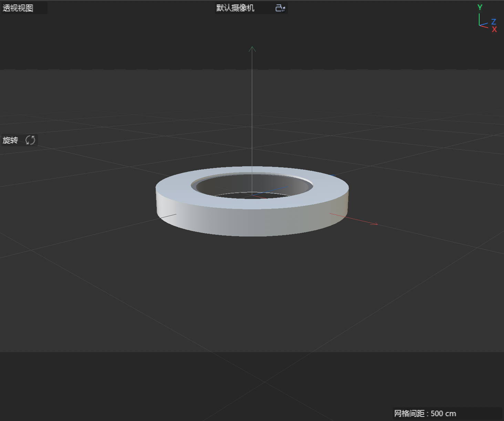Open the 默认摄像机 camera selector
The width and height of the screenshot is (504, 421).
(235, 8)
